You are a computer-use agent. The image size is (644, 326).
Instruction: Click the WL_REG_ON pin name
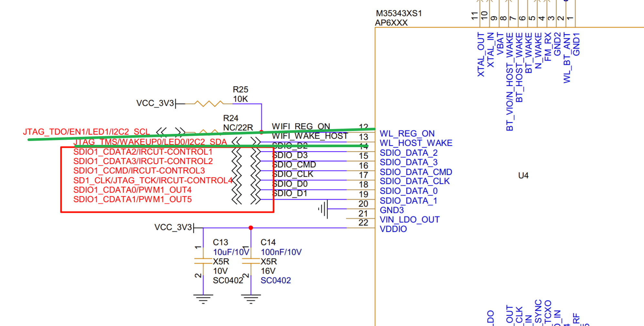click(407, 134)
